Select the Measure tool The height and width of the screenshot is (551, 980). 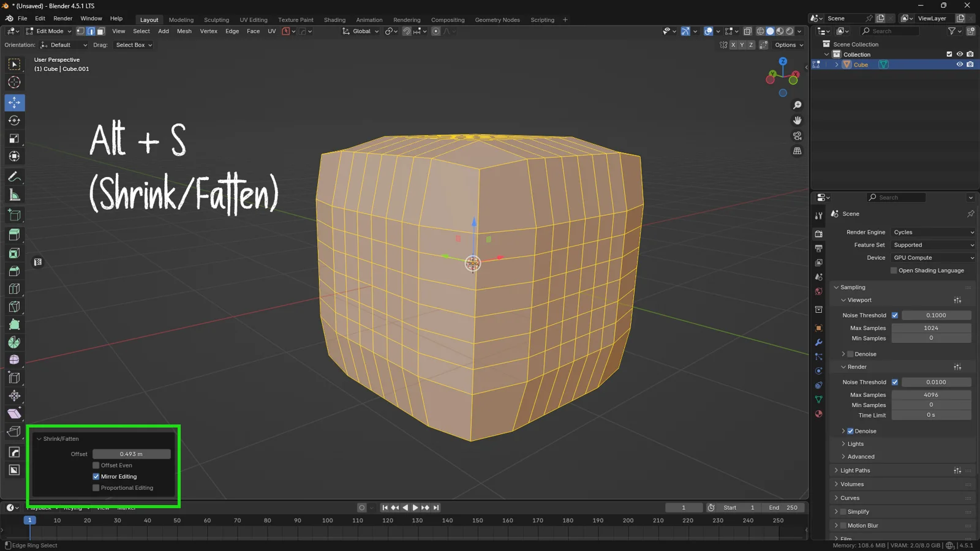click(x=14, y=195)
